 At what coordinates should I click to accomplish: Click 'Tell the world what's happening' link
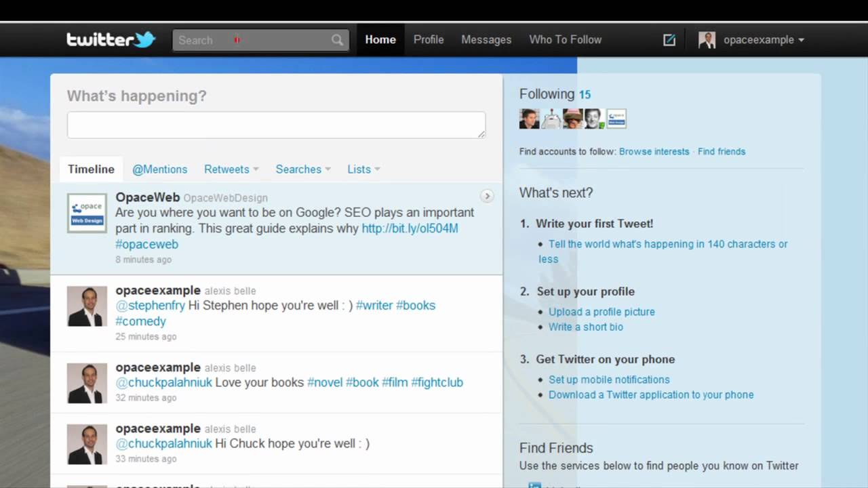coord(663,251)
